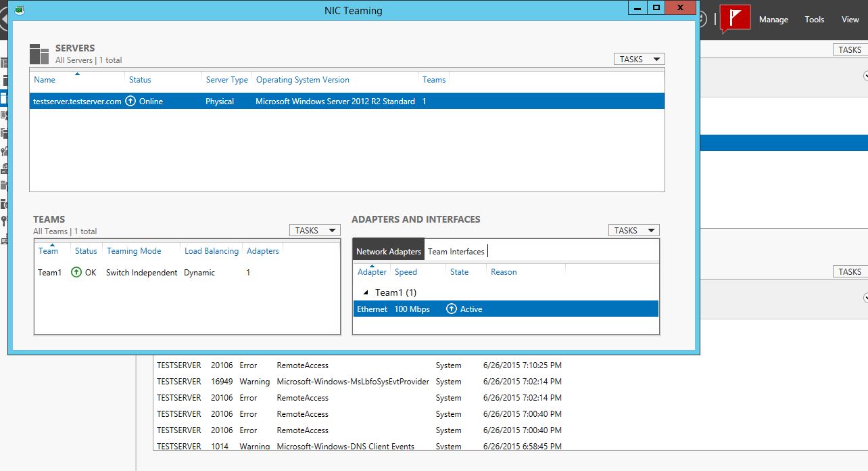Viewport: 868px width, 471px height.
Task: Open the Servers TASKS dropdown
Action: pos(639,60)
